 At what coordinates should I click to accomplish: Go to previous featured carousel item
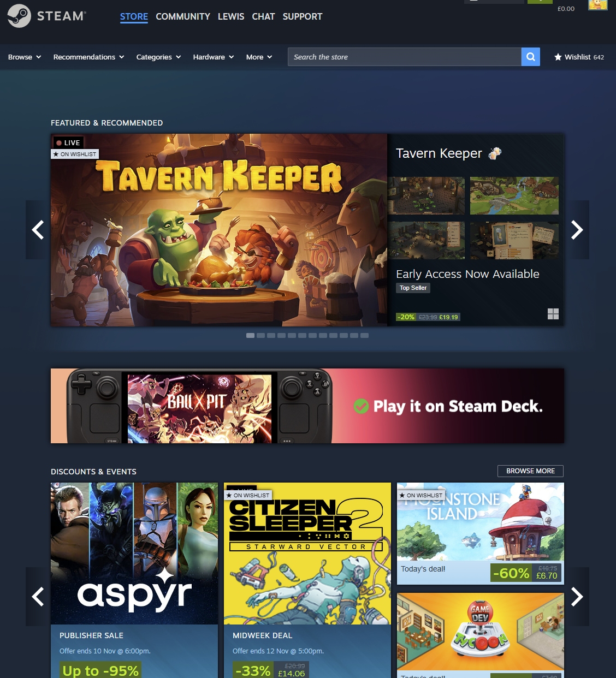tap(38, 230)
